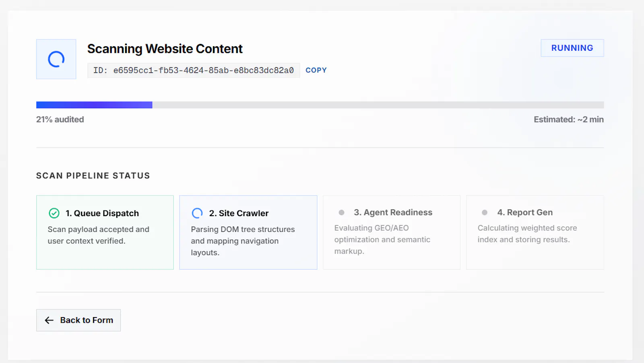Click the Scan payload accepted description
Screen dimensions: 644x363
tap(99, 235)
